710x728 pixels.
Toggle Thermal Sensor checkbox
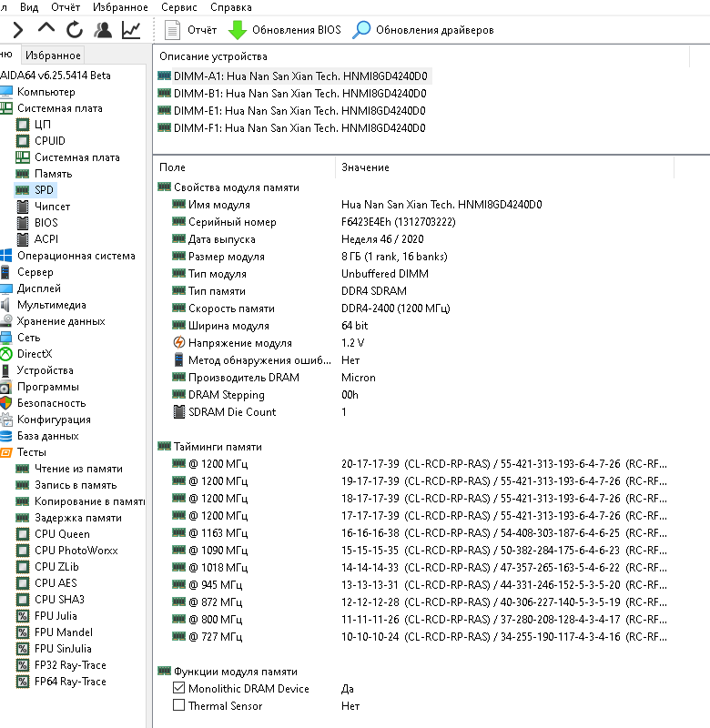tap(178, 704)
